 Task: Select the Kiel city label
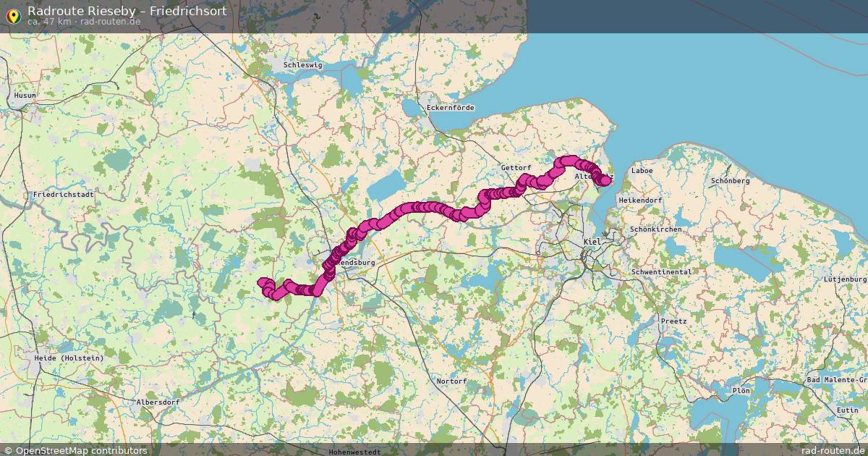(592, 242)
